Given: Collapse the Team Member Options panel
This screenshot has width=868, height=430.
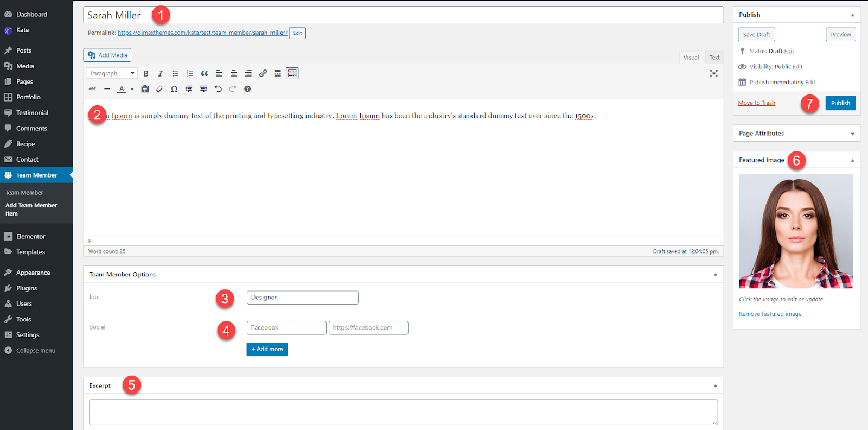Looking at the screenshot, I should point(715,275).
